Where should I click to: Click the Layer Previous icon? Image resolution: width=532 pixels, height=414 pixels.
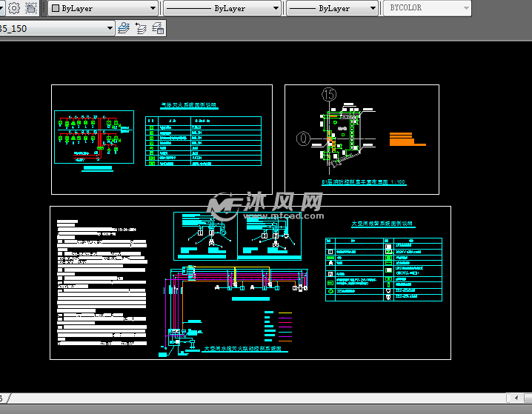(x=141, y=28)
